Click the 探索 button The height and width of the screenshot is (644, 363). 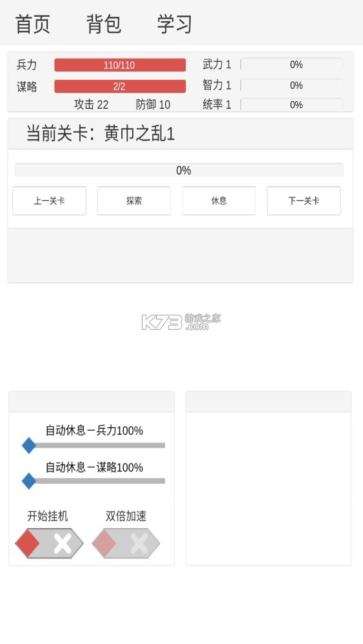click(x=134, y=201)
